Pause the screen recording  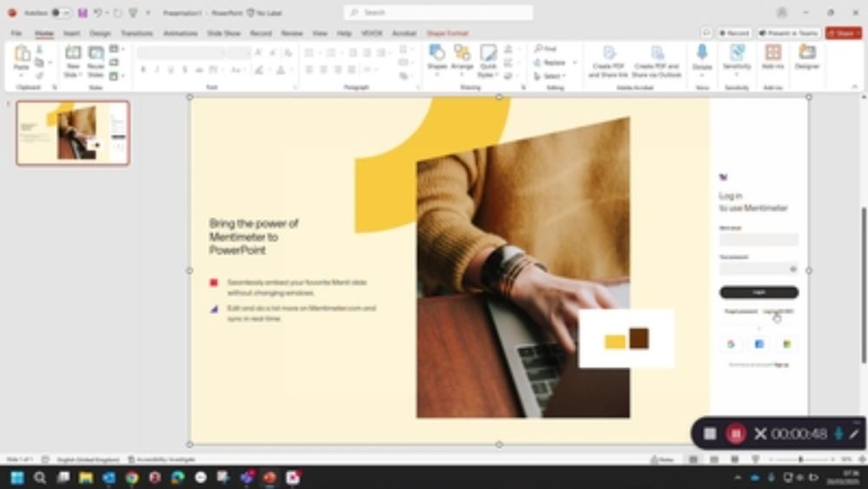pos(736,433)
